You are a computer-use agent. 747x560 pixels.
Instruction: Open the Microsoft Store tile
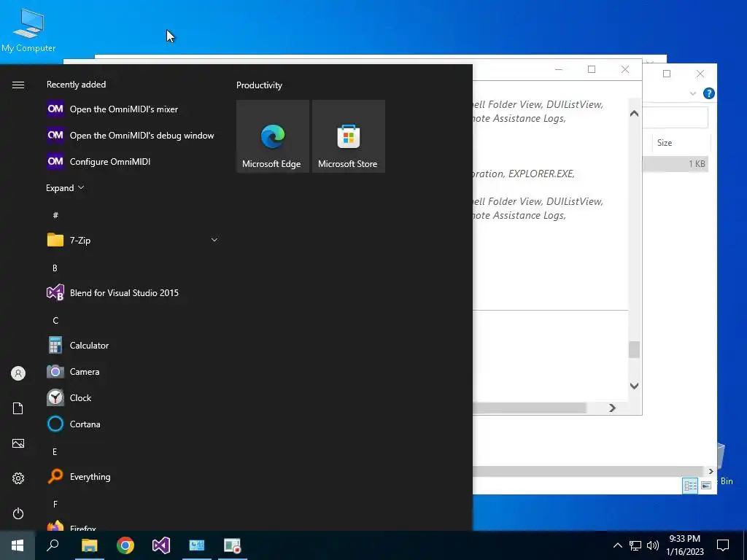348,136
